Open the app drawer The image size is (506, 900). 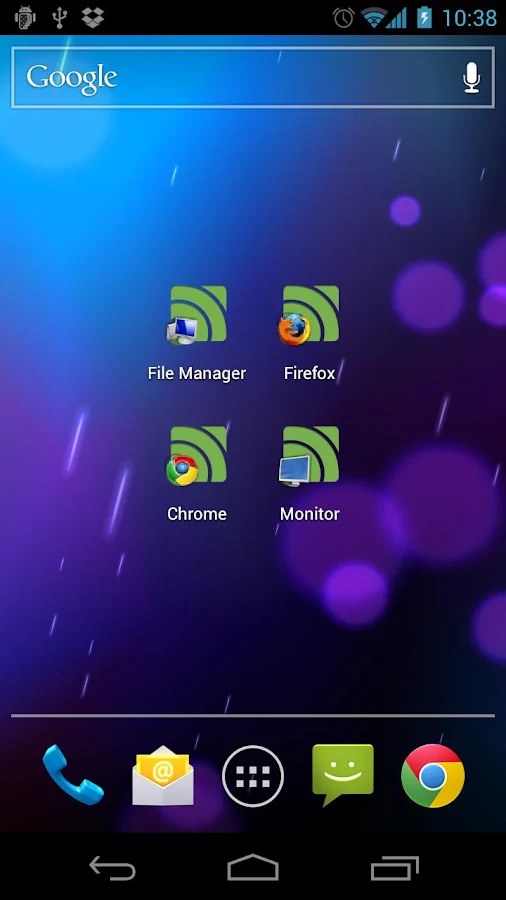pyautogui.click(x=253, y=776)
